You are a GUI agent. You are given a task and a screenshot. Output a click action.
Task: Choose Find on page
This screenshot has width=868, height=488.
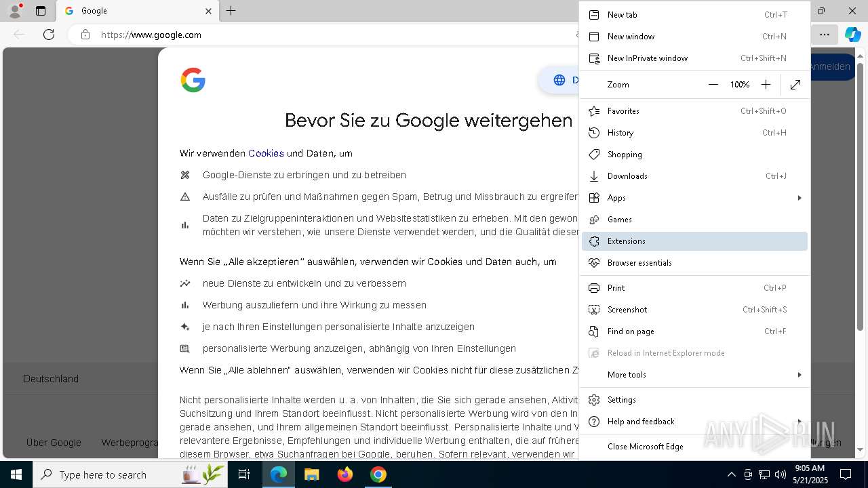coord(694,331)
